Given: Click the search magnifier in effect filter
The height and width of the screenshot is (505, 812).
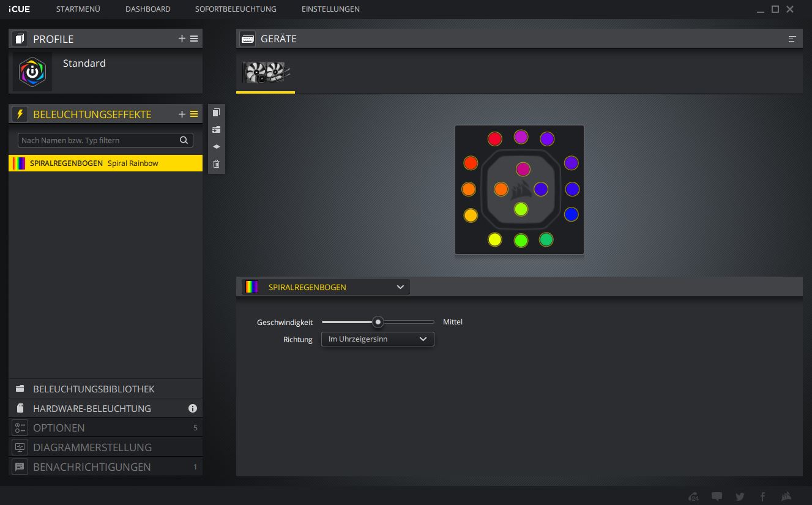Looking at the screenshot, I should (184, 140).
